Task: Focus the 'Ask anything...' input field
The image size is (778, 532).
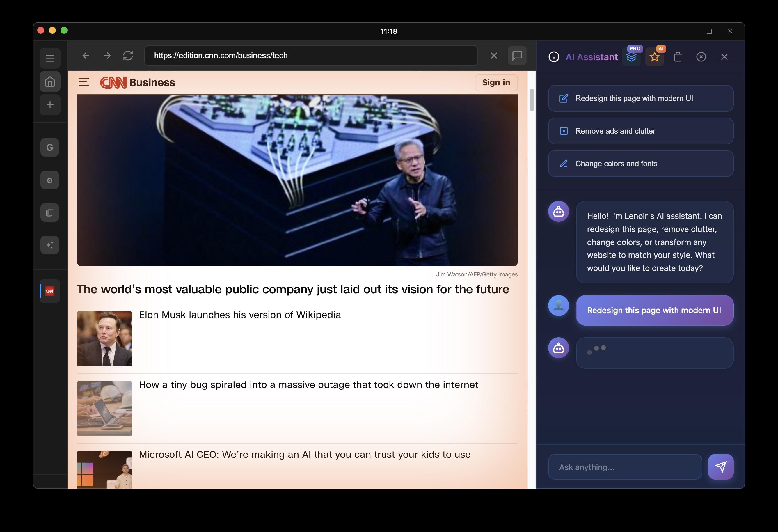Action: (625, 467)
